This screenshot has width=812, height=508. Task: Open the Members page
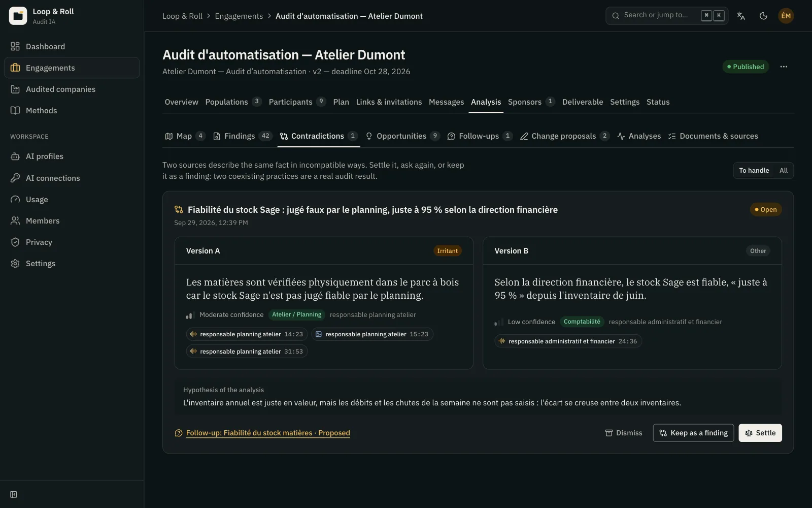pos(72,220)
